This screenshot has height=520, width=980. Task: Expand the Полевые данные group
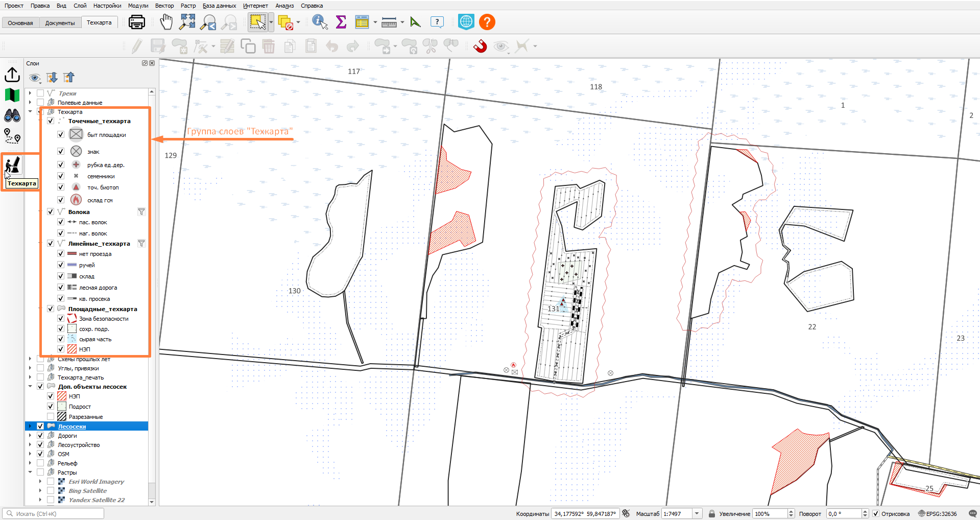30,102
